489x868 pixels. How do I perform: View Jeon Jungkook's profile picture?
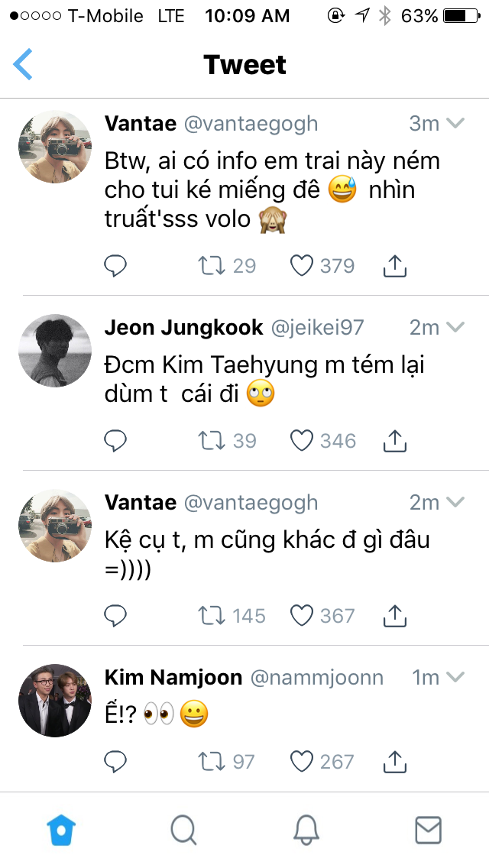pos(55,351)
